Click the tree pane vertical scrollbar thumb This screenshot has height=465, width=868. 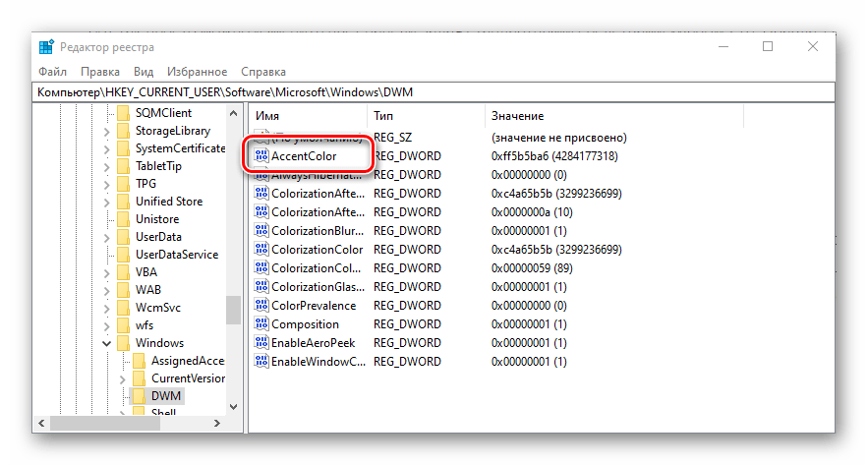point(233,310)
